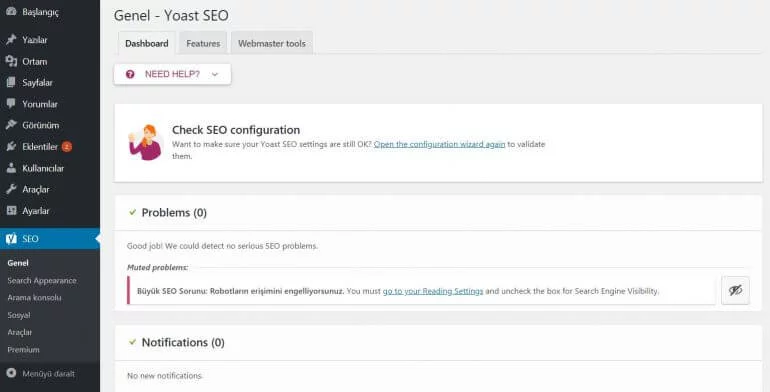Click the Genel - Yoast SEO page title
The image size is (770, 392).
(171, 15)
